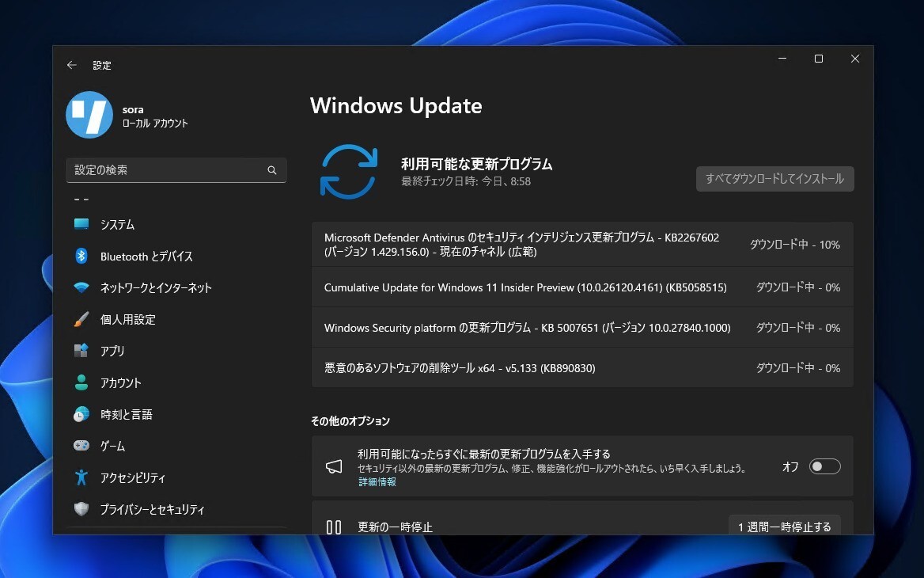Open the 詳細情報 link

coord(377,482)
